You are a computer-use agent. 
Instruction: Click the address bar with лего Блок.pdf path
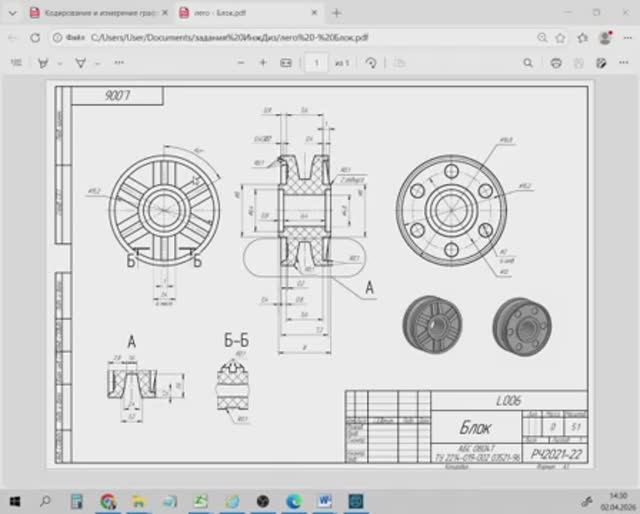click(x=229, y=38)
